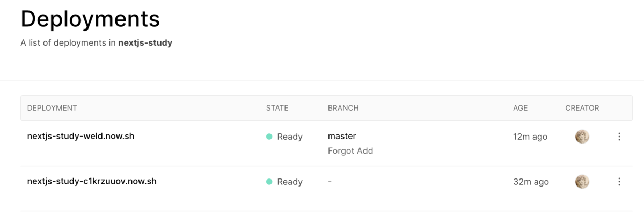Click creator avatar in nextjs-study-weld row
Image resolution: width=644 pixels, height=215 pixels.
582,137
